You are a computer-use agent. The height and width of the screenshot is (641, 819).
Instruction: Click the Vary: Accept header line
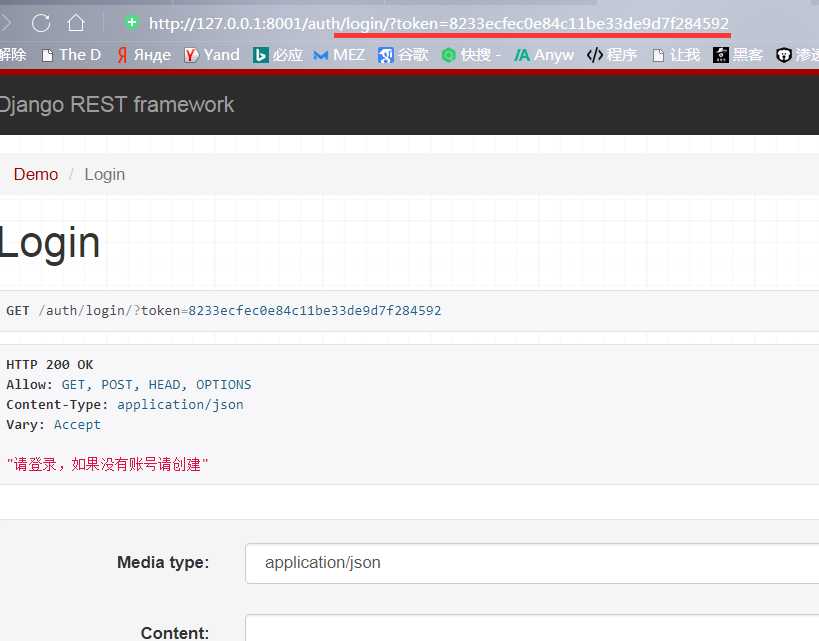(x=53, y=424)
